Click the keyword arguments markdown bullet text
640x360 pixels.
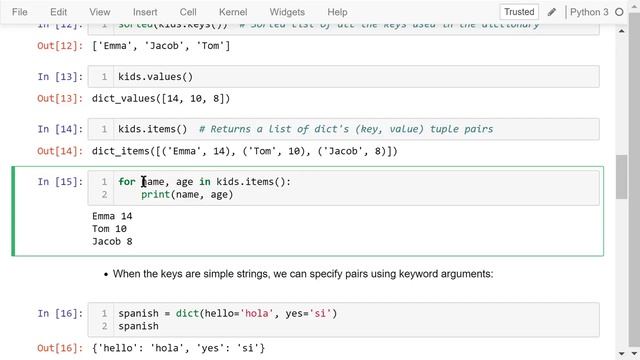[x=303, y=273]
